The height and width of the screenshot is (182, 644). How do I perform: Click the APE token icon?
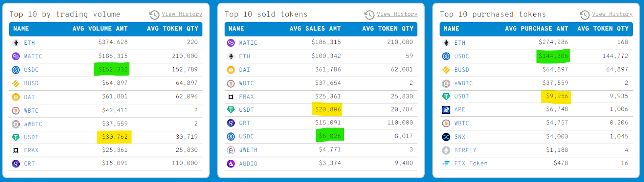click(446, 110)
